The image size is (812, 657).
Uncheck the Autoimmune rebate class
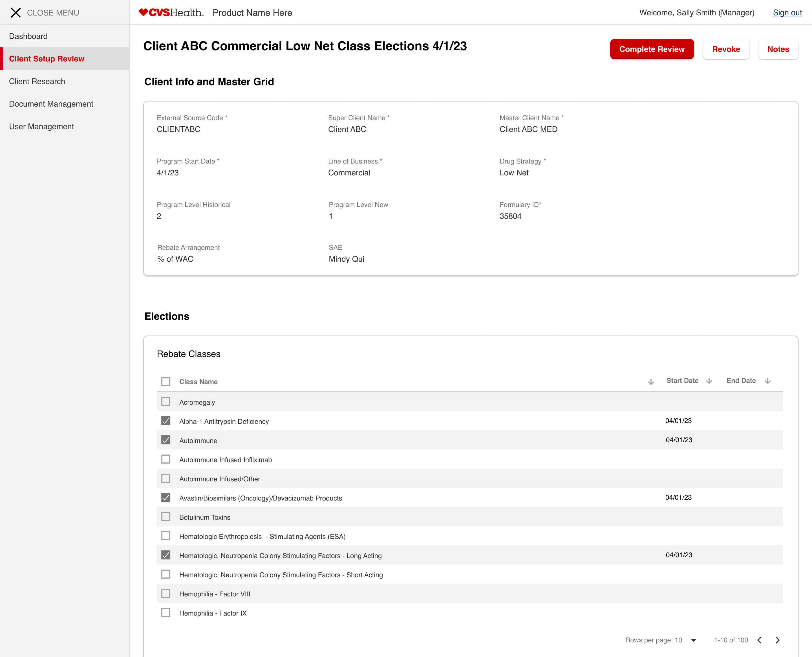tap(166, 440)
